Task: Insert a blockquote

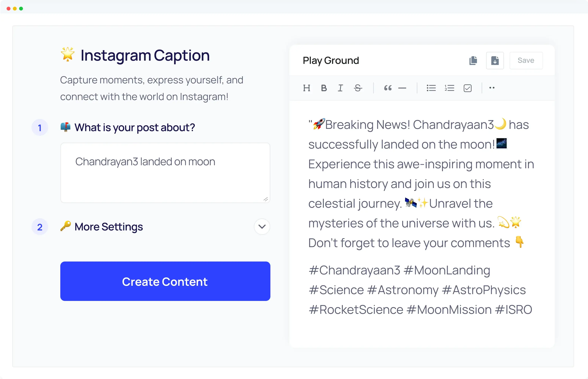Action: [387, 88]
